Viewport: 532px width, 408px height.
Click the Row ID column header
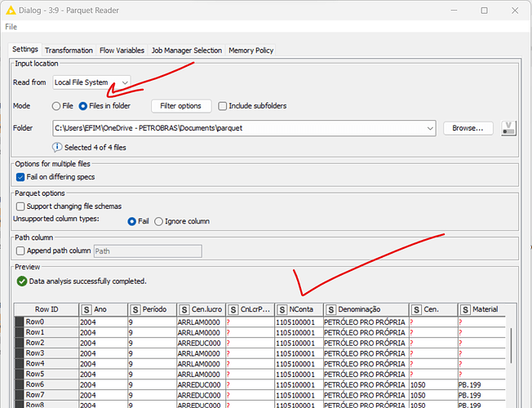[x=47, y=309]
